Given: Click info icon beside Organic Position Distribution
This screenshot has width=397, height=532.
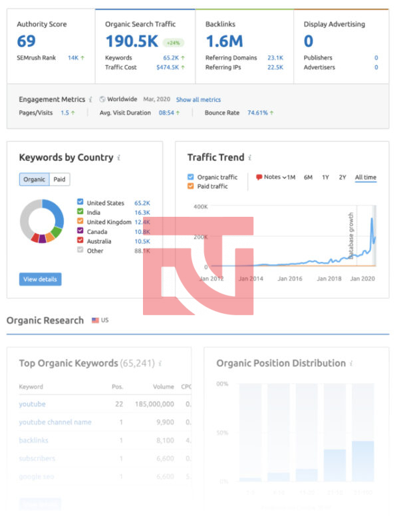Looking at the screenshot, I should [x=351, y=363].
